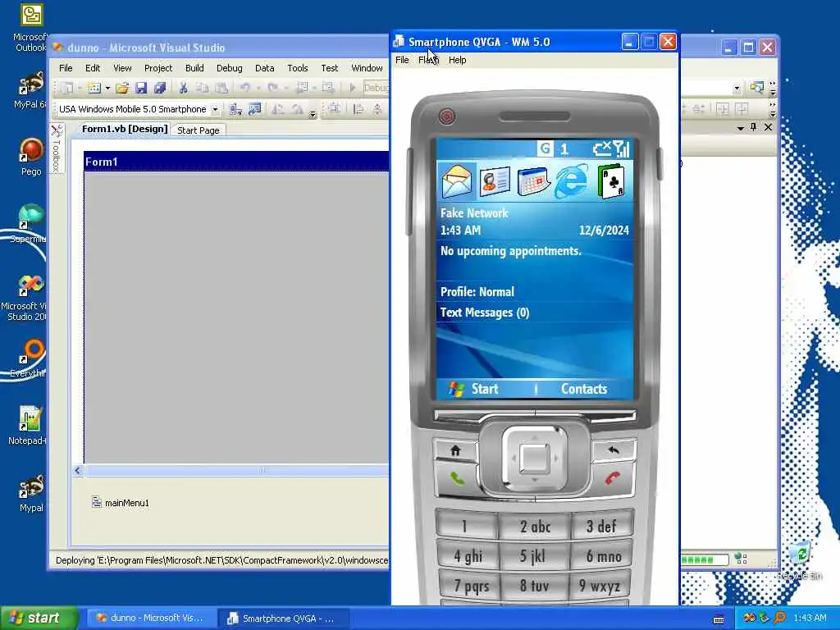This screenshot has width=840, height=630.
Task: Click the Add New Item toolbar icon
Action: coord(94,88)
